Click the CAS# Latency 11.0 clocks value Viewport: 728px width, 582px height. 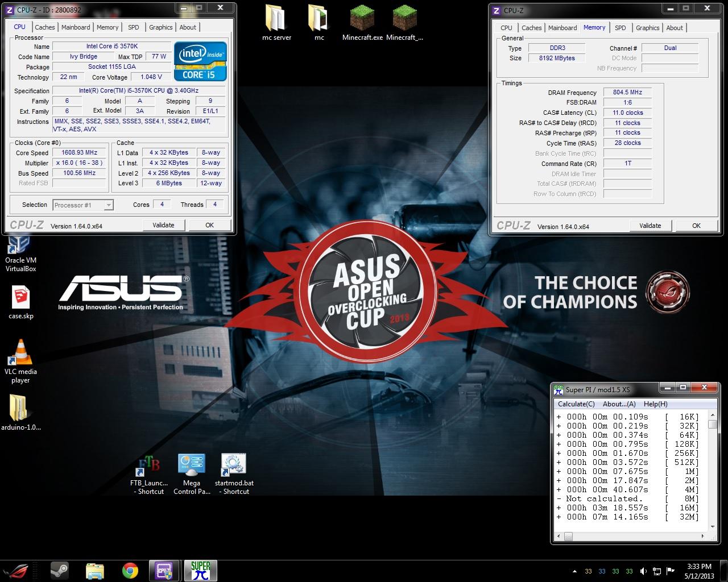(627, 113)
